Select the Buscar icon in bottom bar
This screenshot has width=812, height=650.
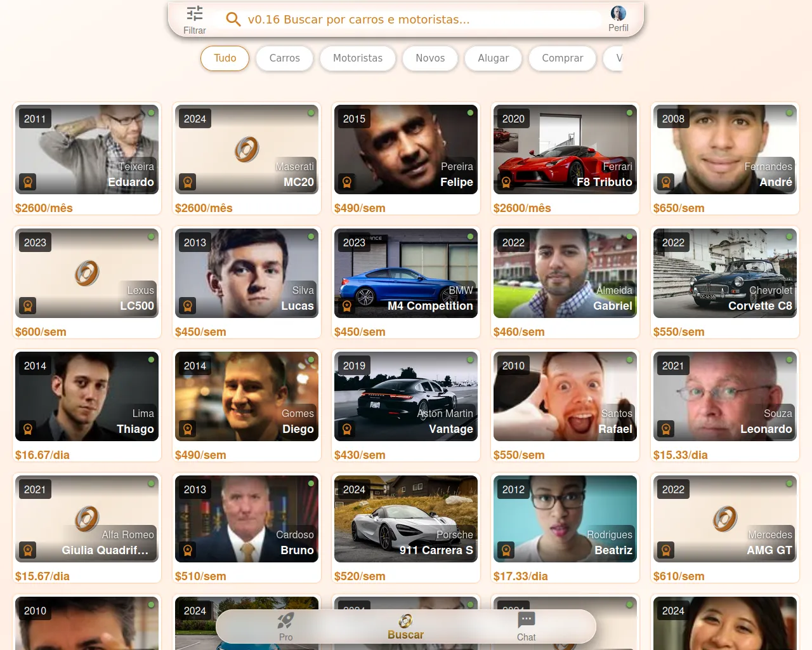tap(405, 621)
